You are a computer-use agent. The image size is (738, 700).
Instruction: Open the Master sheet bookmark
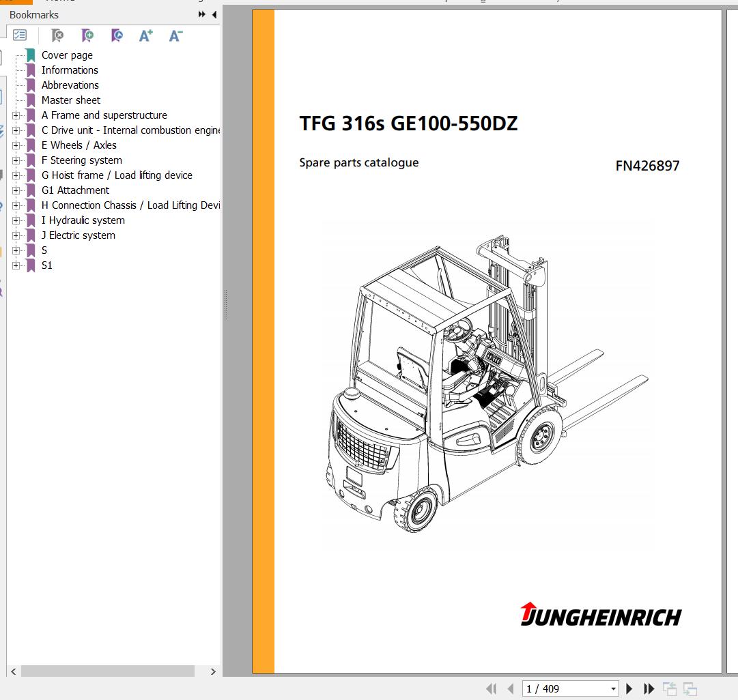point(70,100)
